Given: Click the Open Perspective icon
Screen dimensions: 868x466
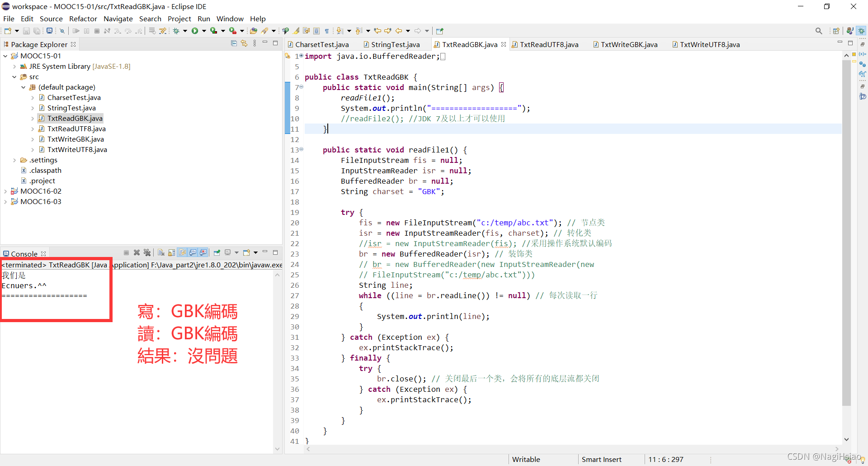Looking at the screenshot, I should point(836,31).
